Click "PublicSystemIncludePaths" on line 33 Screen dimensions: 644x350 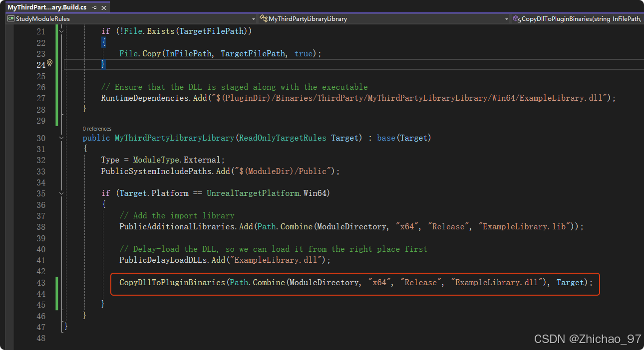(156, 171)
